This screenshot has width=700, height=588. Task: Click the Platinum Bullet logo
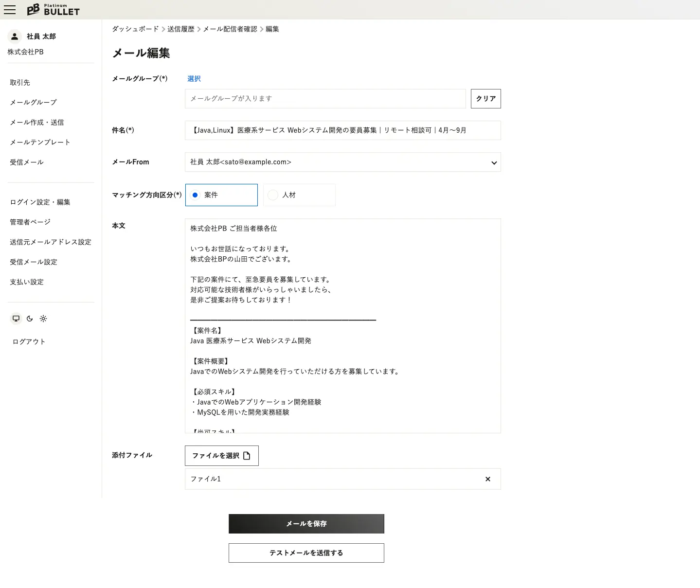click(53, 10)
